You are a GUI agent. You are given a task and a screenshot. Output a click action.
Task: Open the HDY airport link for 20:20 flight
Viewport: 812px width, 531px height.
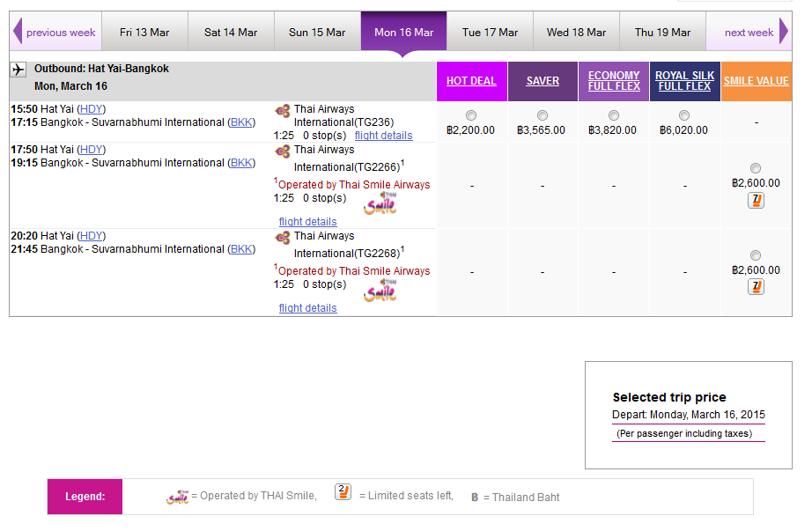tap(91, 236)
